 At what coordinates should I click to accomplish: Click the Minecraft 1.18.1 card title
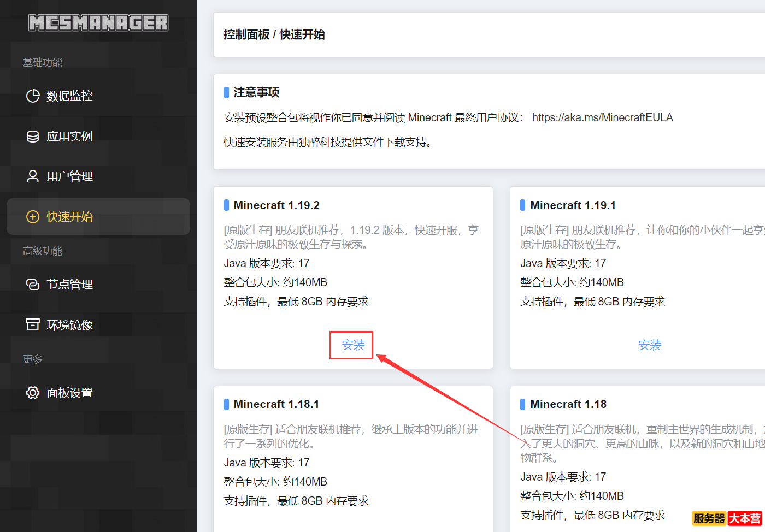tap(276, 404)
